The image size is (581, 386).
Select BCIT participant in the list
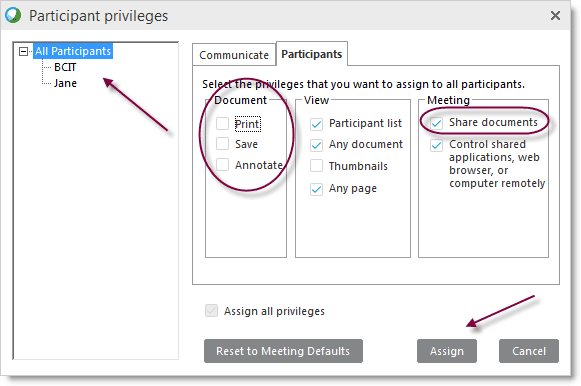[x=65, y=67]
